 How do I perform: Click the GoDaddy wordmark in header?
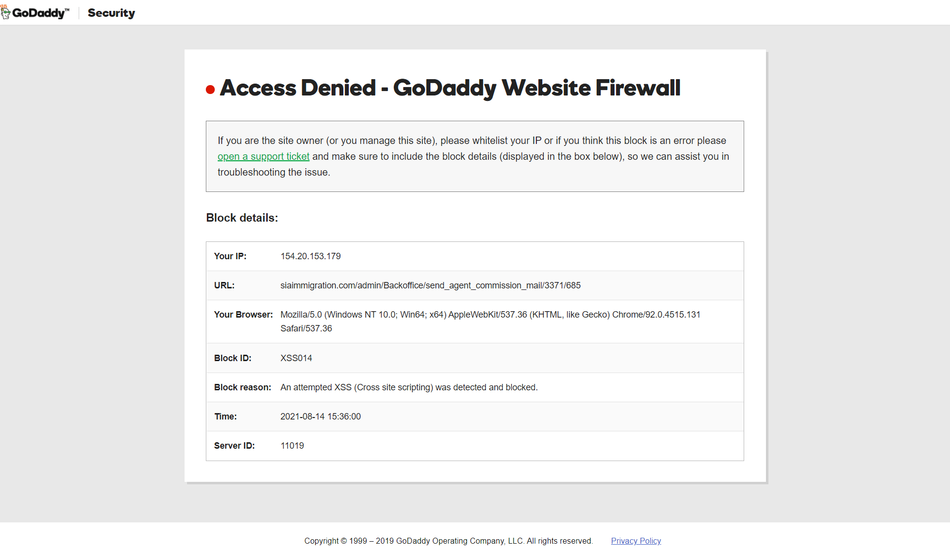(x=41, y=13)
